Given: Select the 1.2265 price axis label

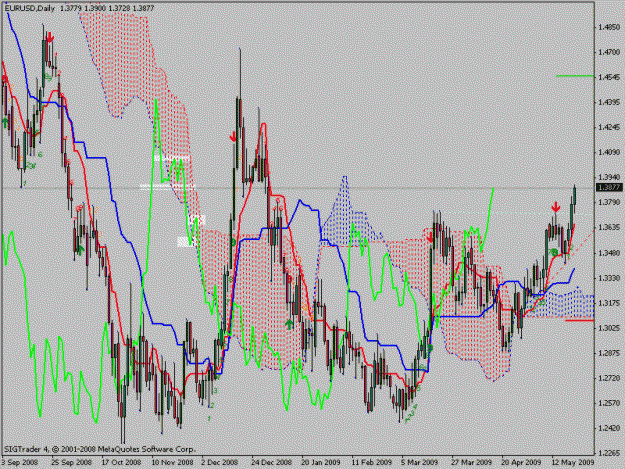Looking at the screenshot, I should [x=609, y=453].
